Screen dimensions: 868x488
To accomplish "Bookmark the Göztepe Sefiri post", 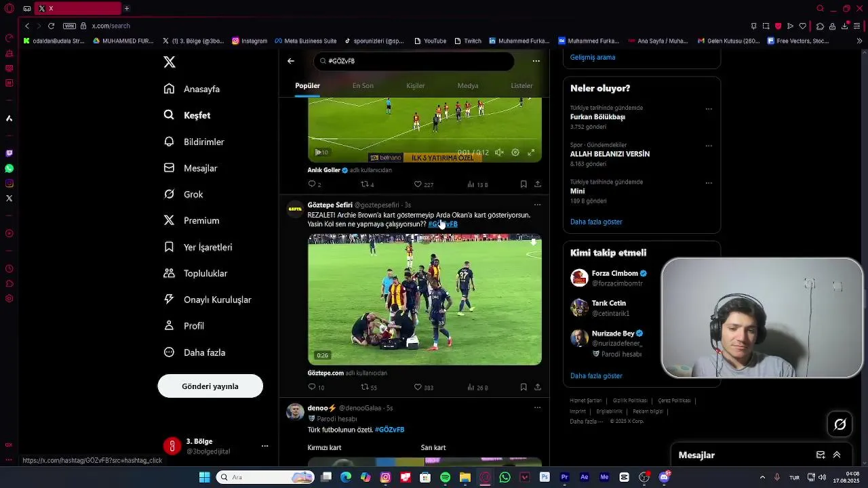I will pos(524,388).
